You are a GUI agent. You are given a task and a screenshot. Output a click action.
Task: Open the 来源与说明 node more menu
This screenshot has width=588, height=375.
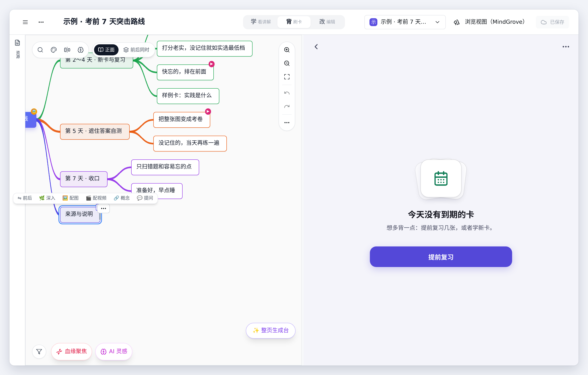(104, 208)
